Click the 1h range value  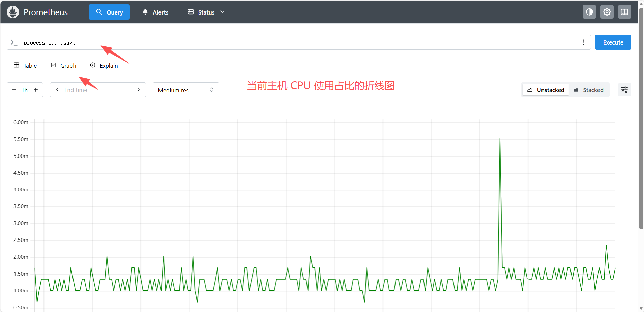[x=25, y=90]
